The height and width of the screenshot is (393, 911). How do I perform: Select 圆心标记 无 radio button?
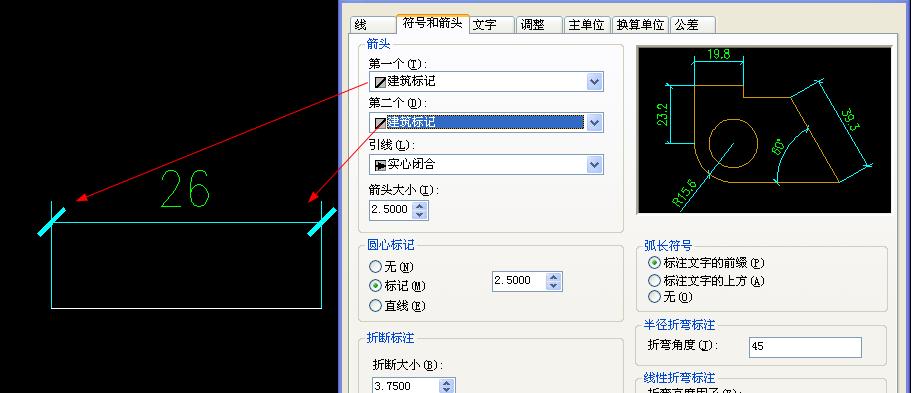point(375,267)
